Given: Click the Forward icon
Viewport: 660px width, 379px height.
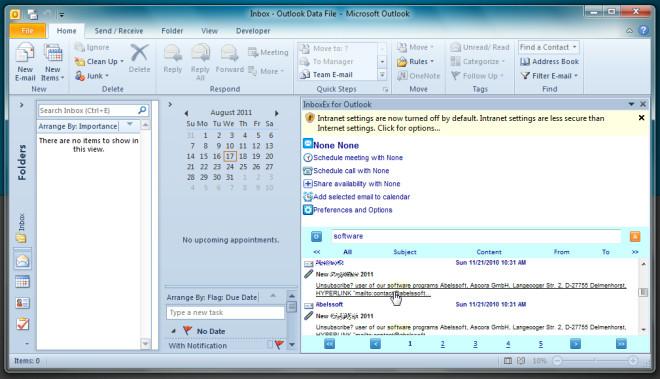Looking at the screenshot, I should click(x=229, y=53).
